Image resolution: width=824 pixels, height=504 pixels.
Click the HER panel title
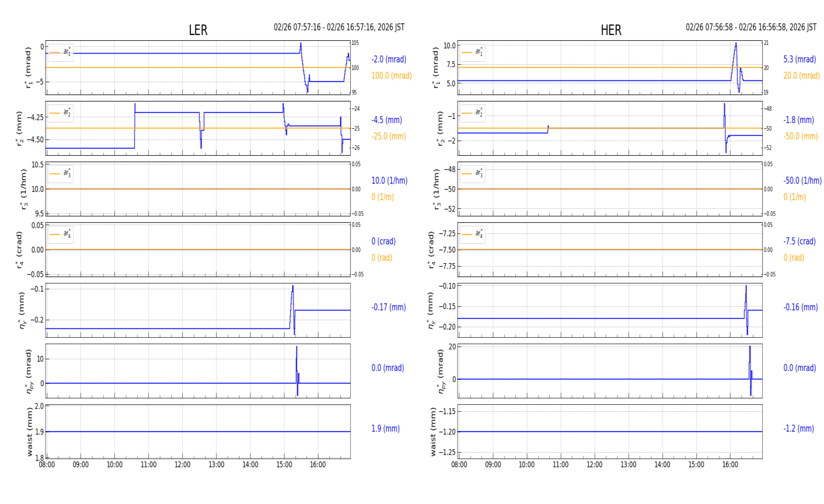(x=611, y=30)
